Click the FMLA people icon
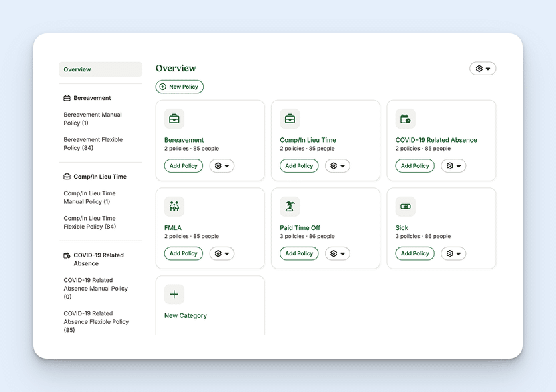556x392 pixels. [174, 207]
